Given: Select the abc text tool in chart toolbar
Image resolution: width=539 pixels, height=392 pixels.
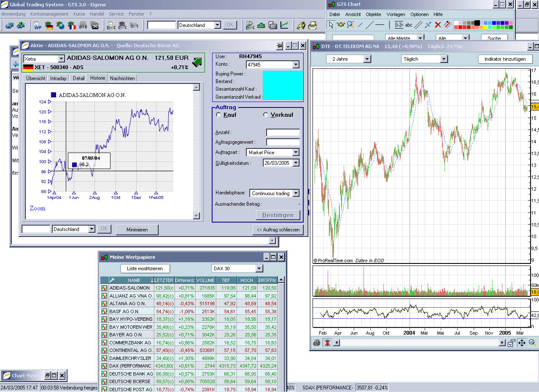Looking at the screenshot, I should [x=409, y=25].
